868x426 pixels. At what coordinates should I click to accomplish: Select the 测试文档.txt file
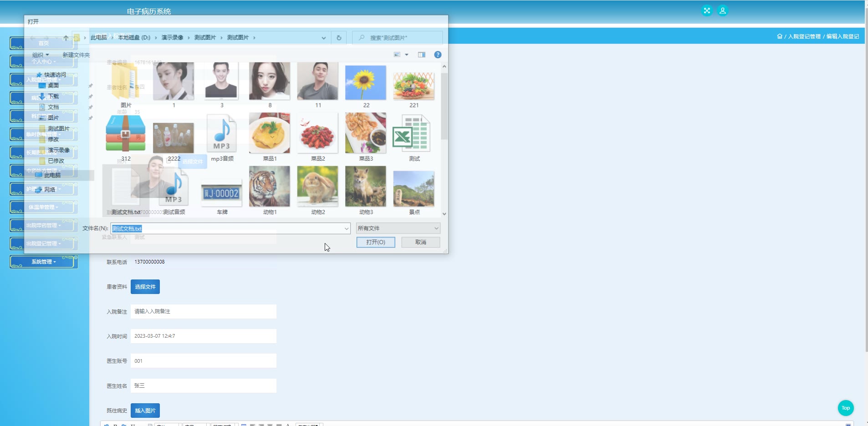click(126, 191)
